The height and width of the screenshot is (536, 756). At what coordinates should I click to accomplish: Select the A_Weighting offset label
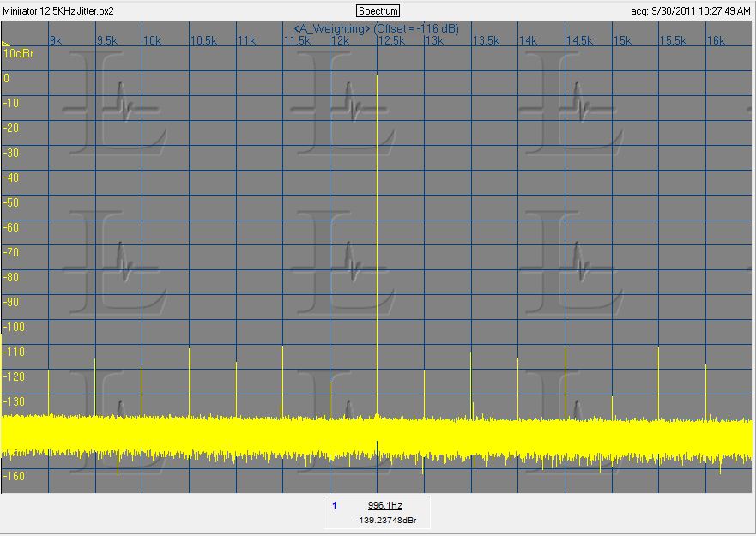pyautogui.click(x=377, y=29)
